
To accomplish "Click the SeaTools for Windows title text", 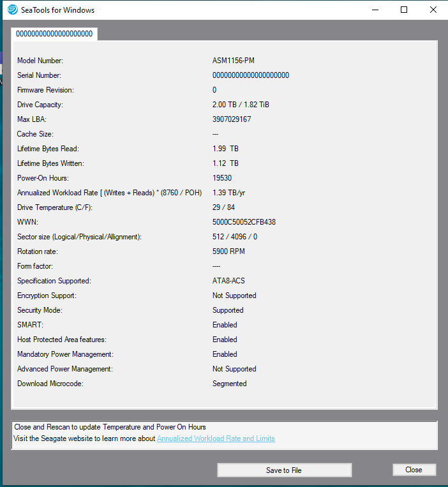I will click(57, 10).
